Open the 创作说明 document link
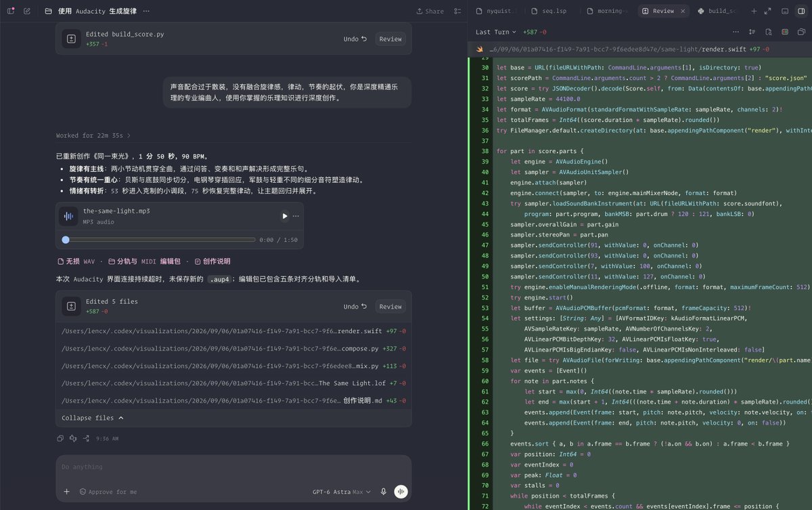The height and width of the screenshot is (510, 812). 212,261
